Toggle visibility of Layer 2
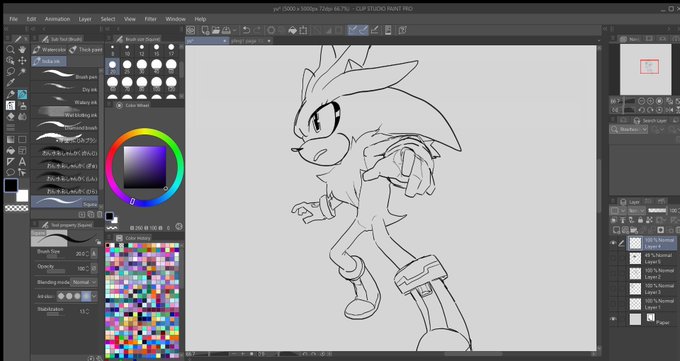The height and width of the screenshot is (361, 680). pos(613,274)
